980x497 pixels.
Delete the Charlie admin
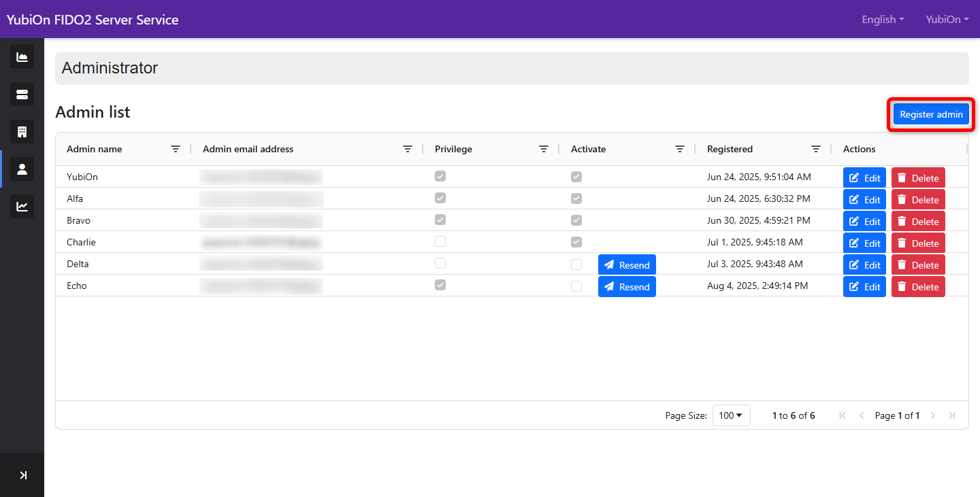click(918, 243)
